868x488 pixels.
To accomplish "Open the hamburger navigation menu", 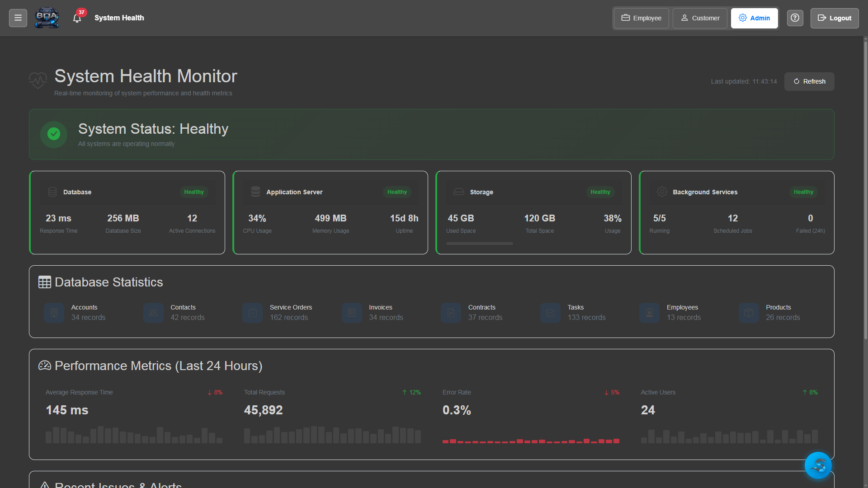I will tap(18, 18).
